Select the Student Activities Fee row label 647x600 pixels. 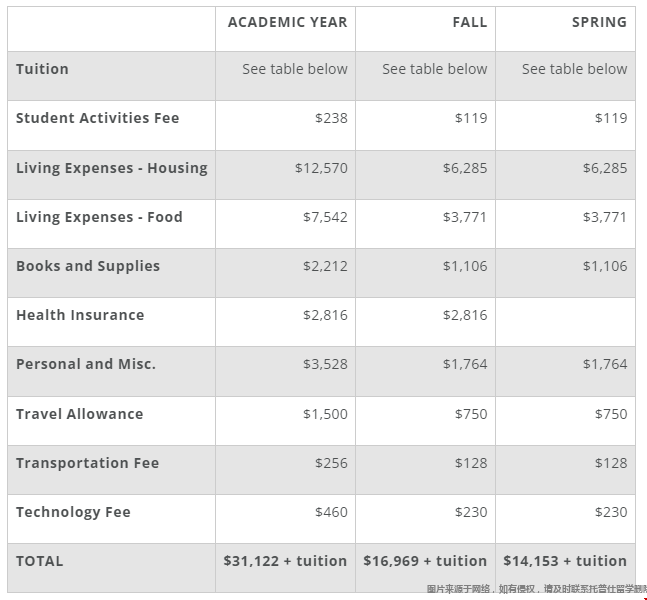[97, 118]
